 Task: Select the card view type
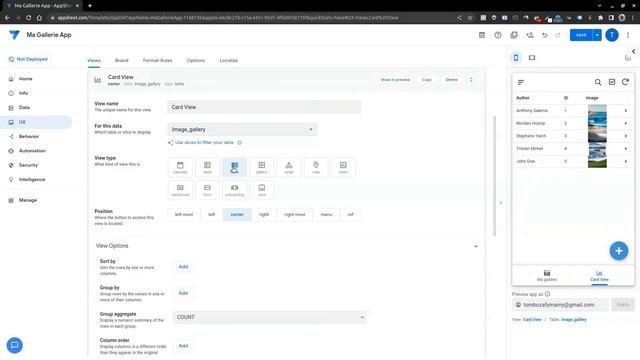[x=262, y=190]
